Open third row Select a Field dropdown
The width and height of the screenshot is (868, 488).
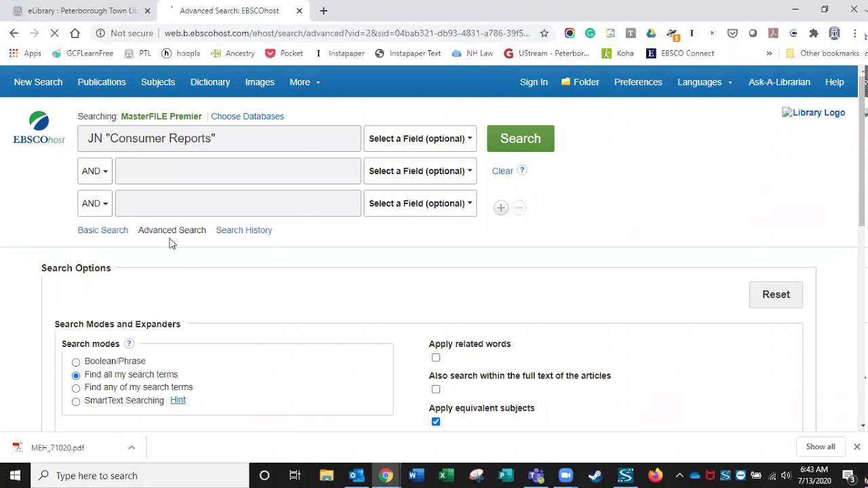tap(420, 203)
